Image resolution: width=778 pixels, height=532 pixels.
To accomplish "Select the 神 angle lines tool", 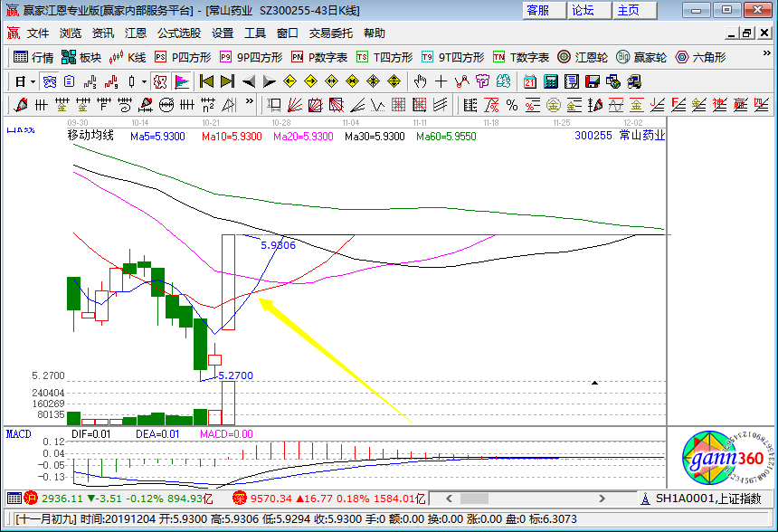I will click(719, 105).
